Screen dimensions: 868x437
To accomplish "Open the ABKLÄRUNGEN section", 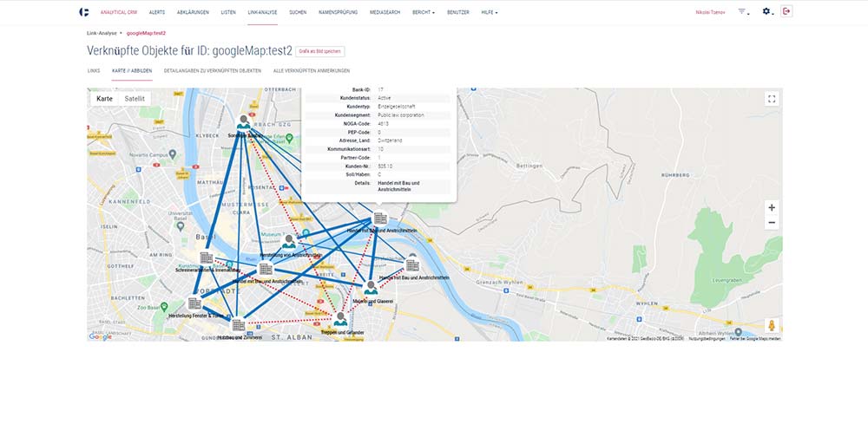I will [193, 12].
